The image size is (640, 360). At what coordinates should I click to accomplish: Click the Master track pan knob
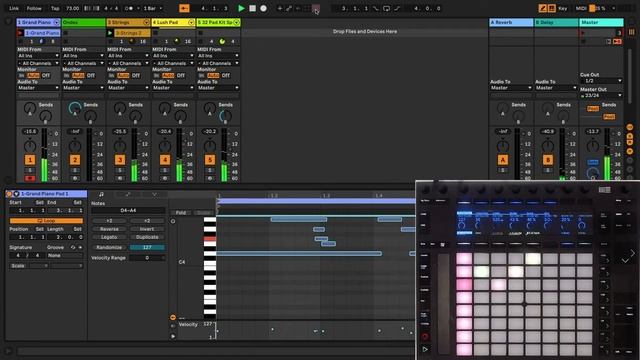click(x=592, y=146)
